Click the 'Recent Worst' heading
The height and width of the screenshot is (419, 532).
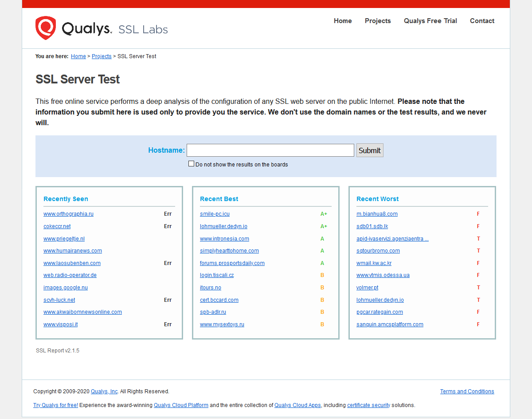(x=377, y=199)
